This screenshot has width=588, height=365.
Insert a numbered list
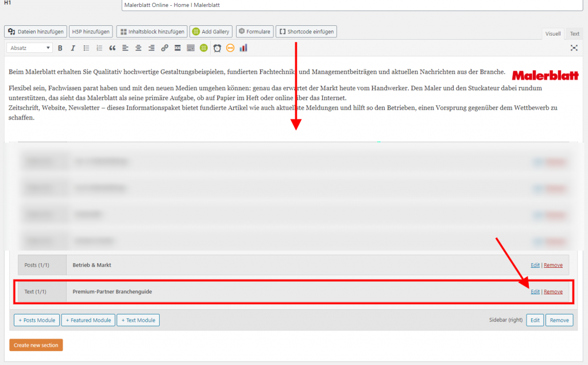[x=99, y=48]
